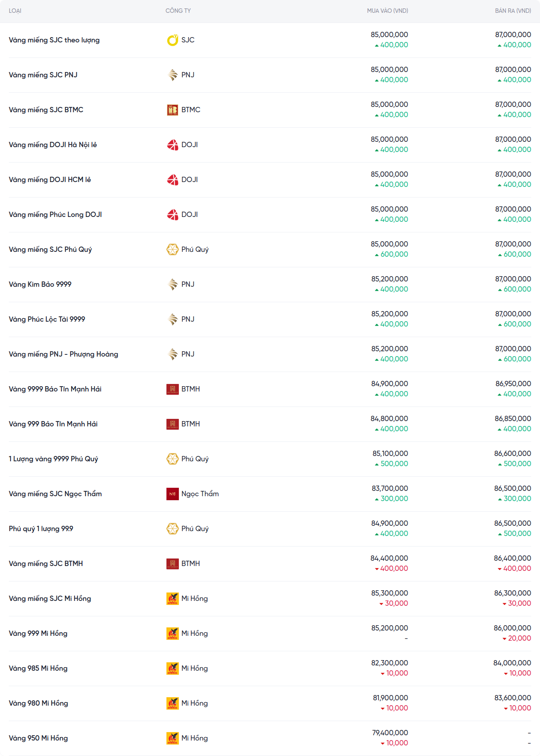Click Vàng miếng SJC BTMH buy price
The width and height of the screenshot is (540, 756).
(389, 558)
